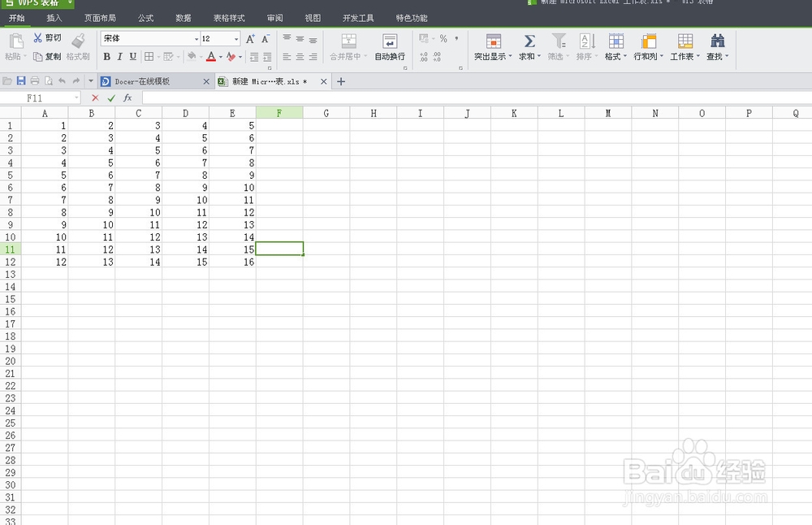Click the Undo arrow

(x=63, y=80)
